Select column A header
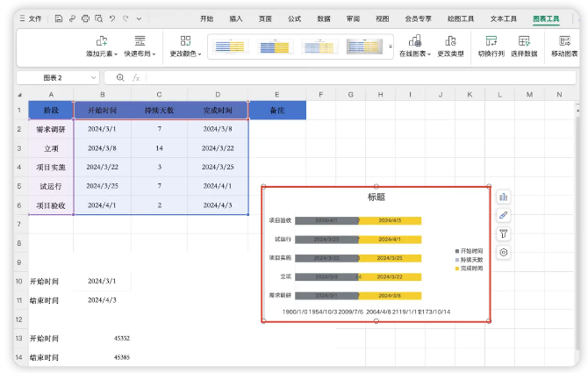This screenshot has width=588, height=373. coord(51,95)
